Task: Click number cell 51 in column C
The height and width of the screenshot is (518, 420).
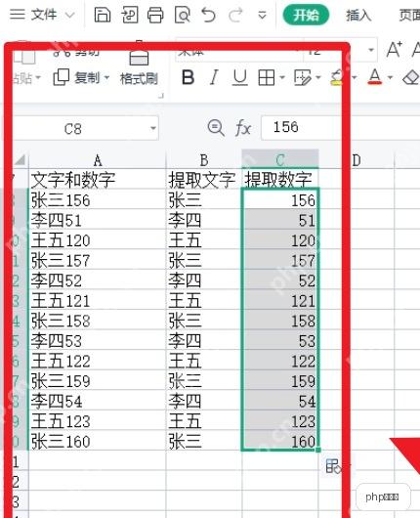Action: pos(280,220)
